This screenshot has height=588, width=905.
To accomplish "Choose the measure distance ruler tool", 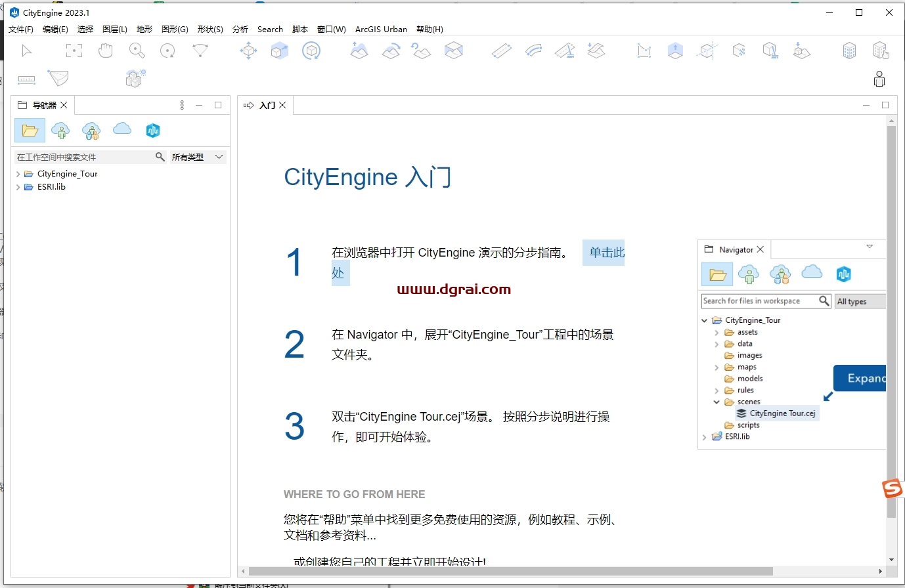I will point(27,79).
